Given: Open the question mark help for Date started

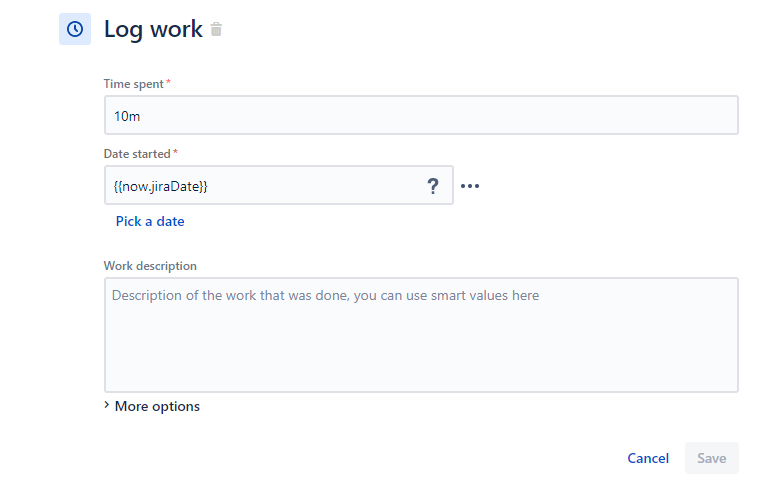Looking at the screenshot, I should [x=432, y=186].
